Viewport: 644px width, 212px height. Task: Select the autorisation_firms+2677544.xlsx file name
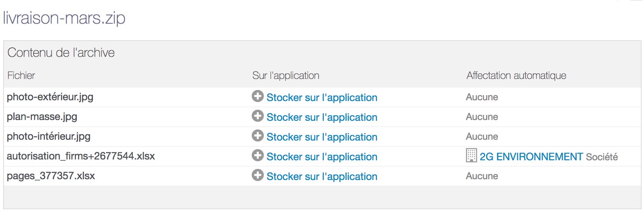point(81,156)
